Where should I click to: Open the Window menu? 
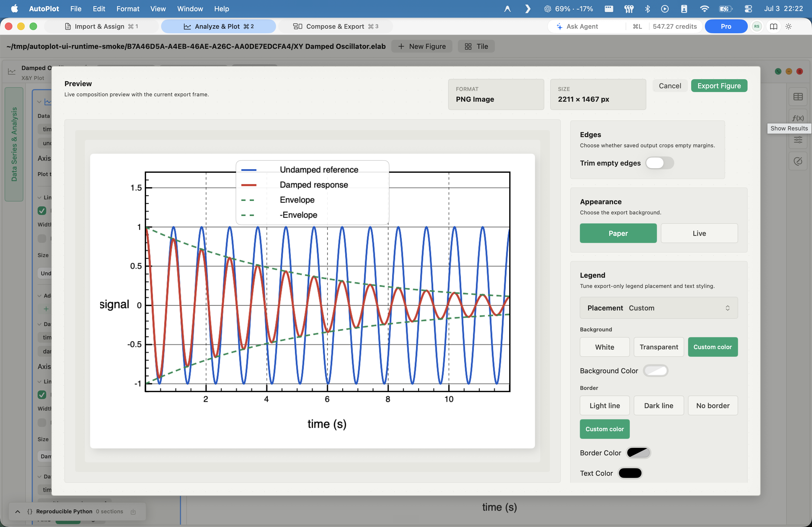(x=190, y=9)
